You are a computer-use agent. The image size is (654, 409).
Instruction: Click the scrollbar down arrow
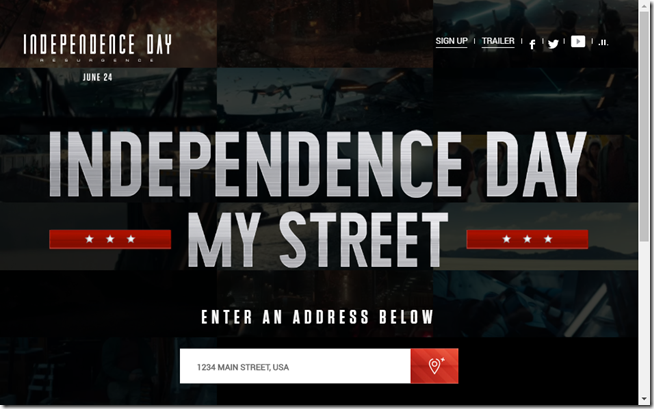click(x=644, y=400)
